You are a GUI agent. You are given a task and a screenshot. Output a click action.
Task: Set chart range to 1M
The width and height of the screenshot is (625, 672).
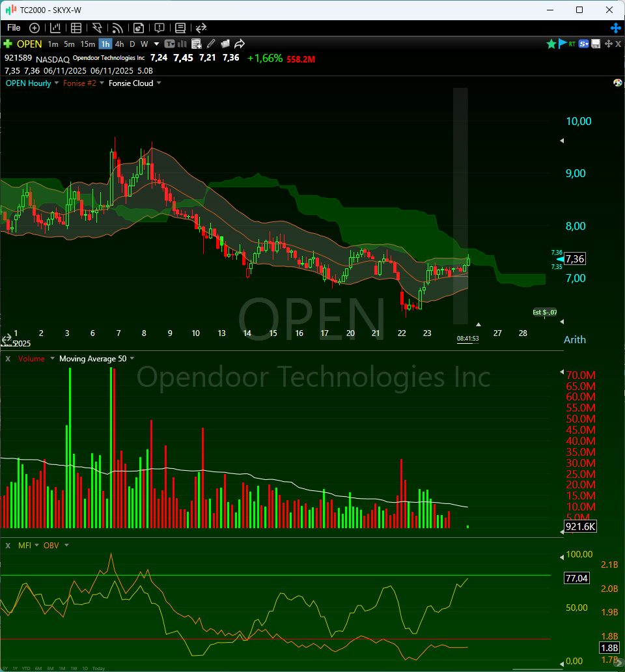pos(62,669)
